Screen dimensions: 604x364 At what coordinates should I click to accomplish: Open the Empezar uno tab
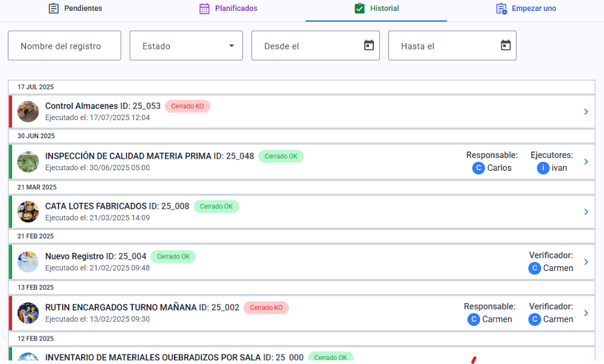[x=526, y=8]
